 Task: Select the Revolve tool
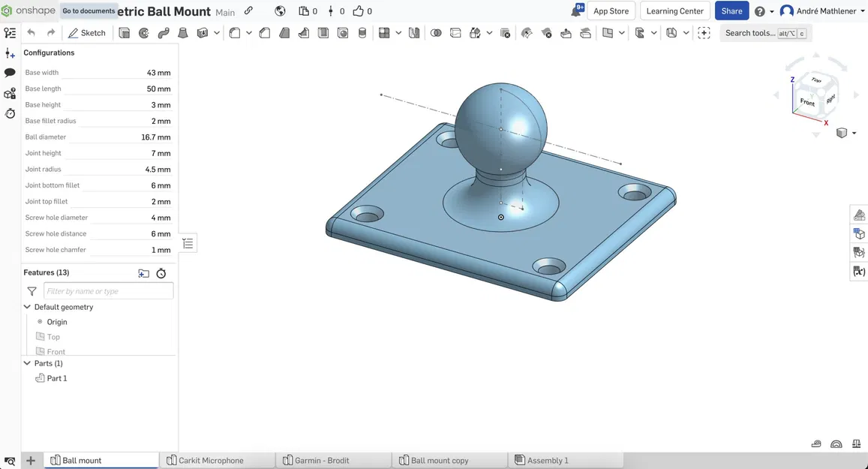click(143, 33)
